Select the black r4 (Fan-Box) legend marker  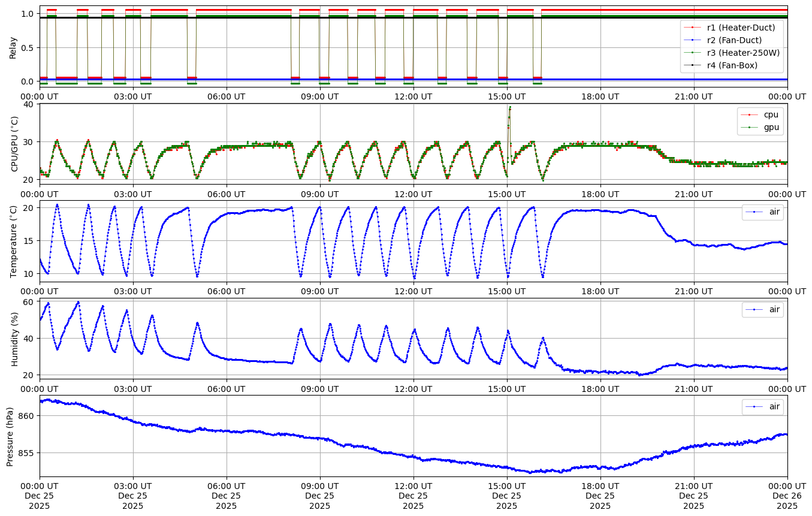(692, 65)
